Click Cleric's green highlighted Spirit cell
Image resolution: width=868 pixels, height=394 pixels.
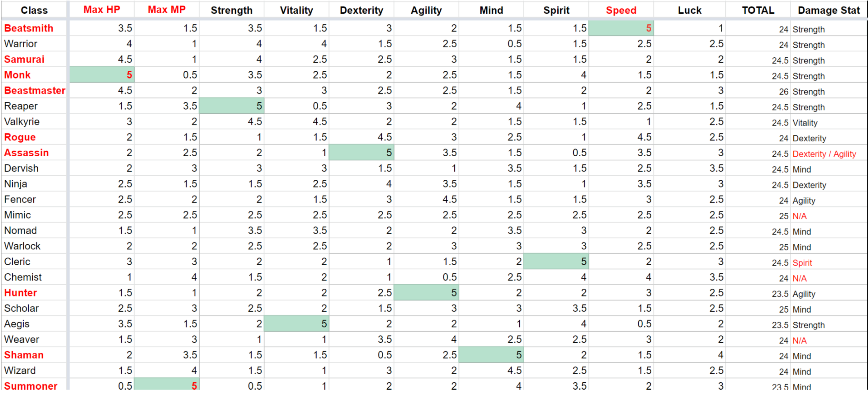(556, 262)
